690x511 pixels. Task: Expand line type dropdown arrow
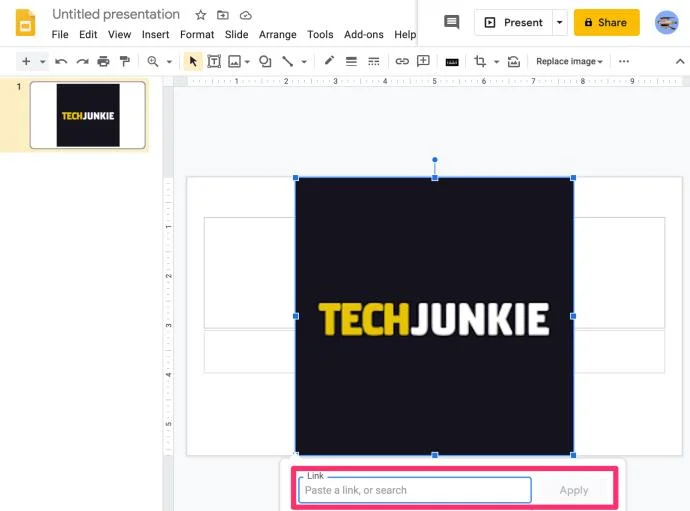point(304,62)
